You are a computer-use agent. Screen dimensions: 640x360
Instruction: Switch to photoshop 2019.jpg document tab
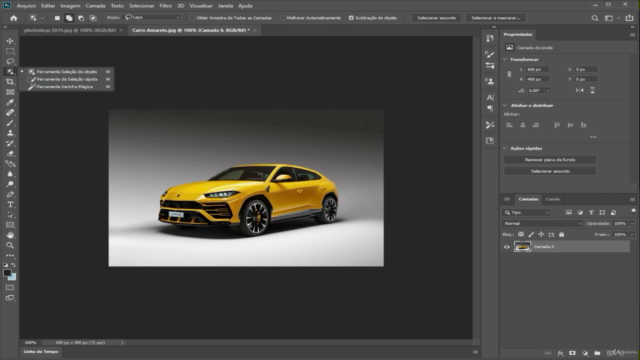point(70,30)
